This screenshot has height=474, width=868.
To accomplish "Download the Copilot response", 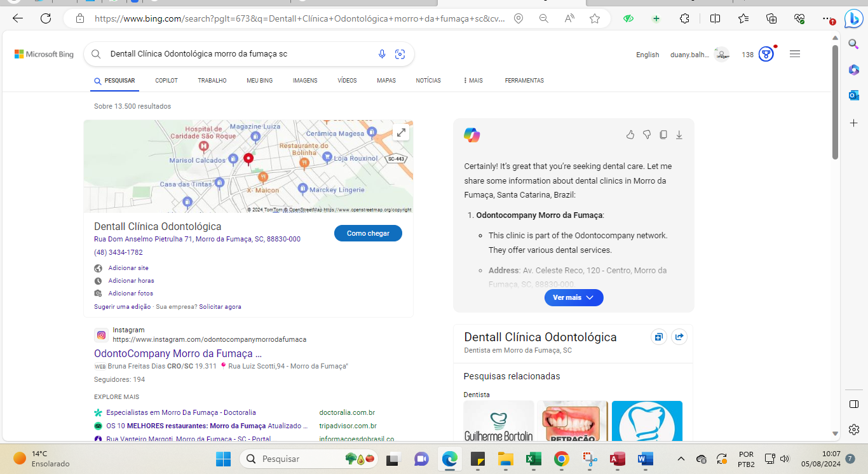I will point(679,135).
